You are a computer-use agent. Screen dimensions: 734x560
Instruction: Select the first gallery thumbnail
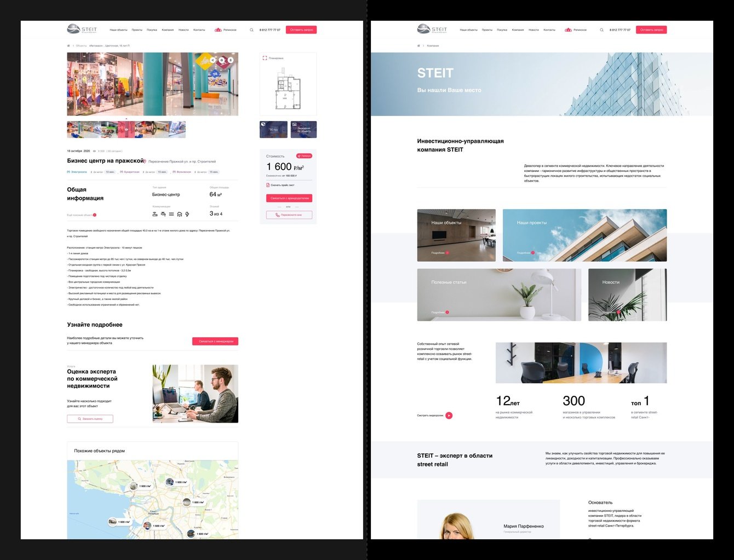pyautogui.click(x=76, y=129)
